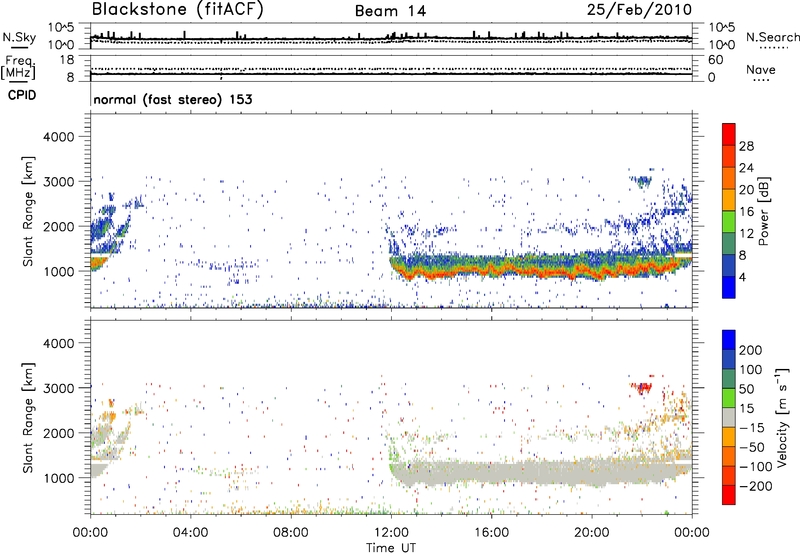
Task: Click the 'Freq. [MHz]' axis label
Action: click(18, 68)
